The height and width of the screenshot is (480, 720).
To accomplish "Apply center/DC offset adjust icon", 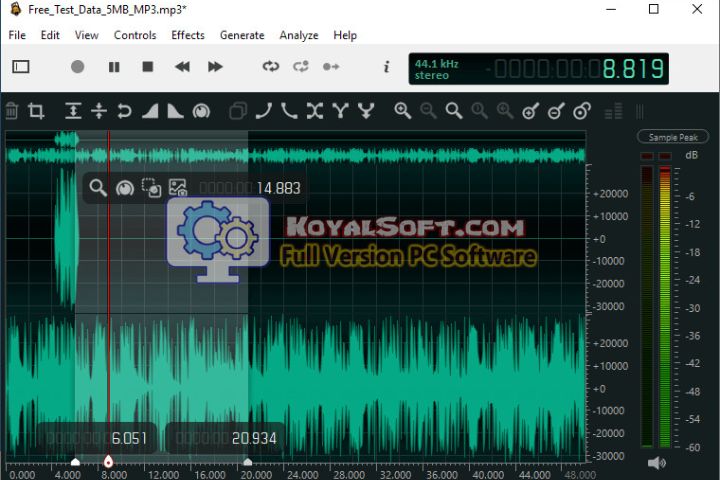I will click(99, 111).
